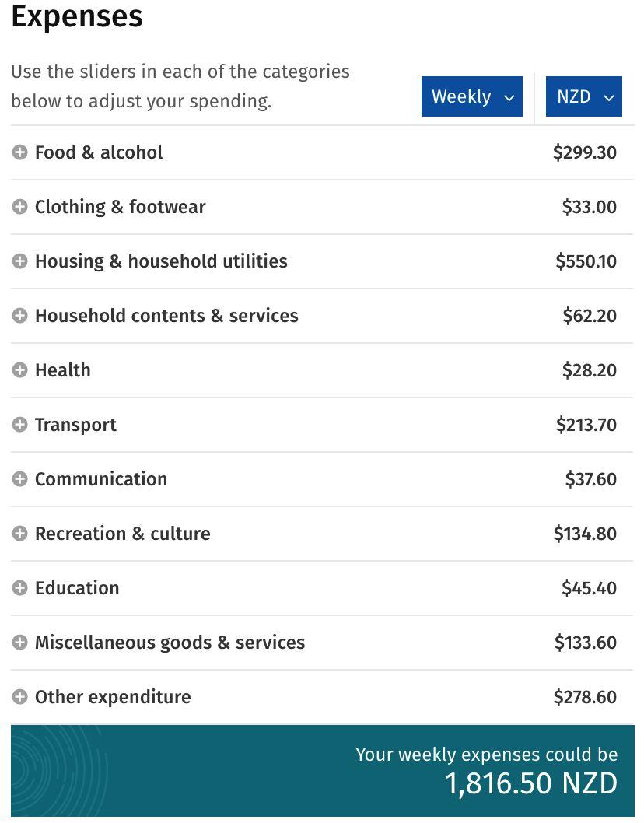Click the plus icon next to Other expenditure
Image resolution: width=644 pixels, height=823 pixels.
point(20,697)
